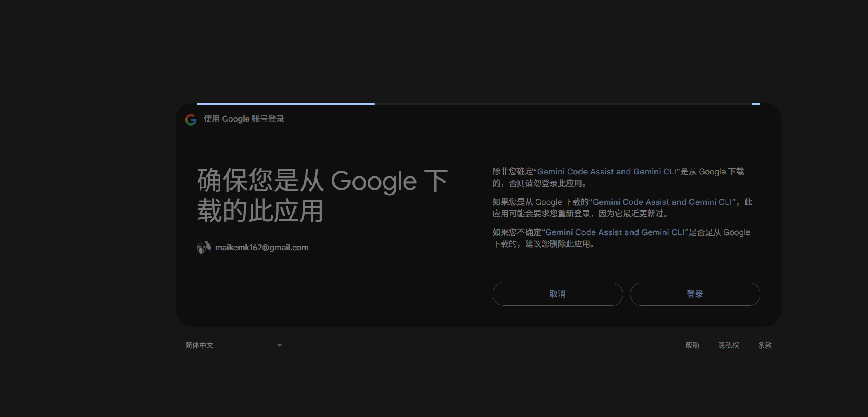Click the account profile avatar
Screen dimensions: 868x417
click(x=203, y=248)
